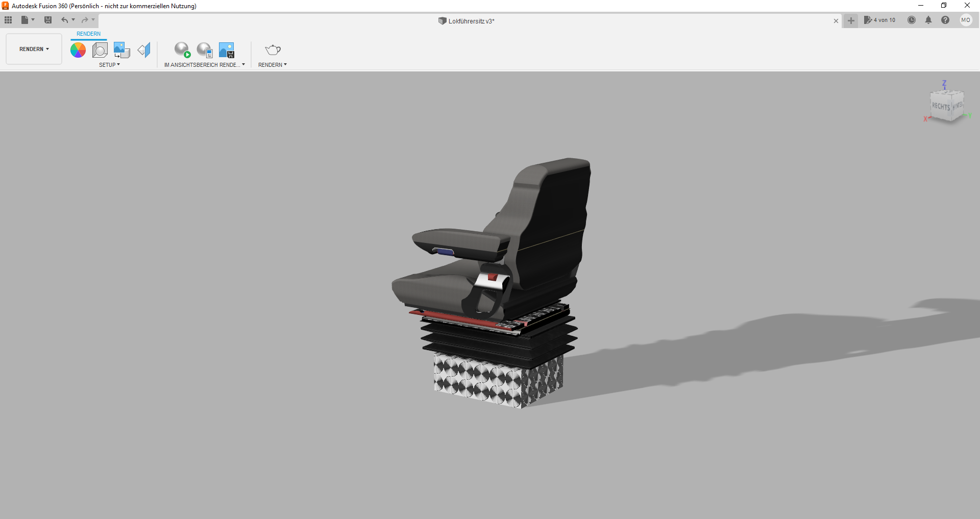Capture image with the save picture icon

click(x=227, y=50)
